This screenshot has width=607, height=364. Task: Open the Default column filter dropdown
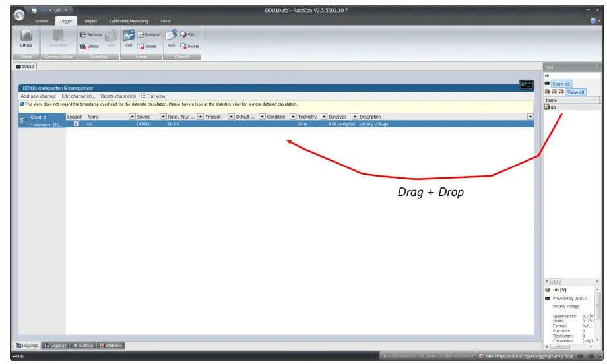(262, 117)
